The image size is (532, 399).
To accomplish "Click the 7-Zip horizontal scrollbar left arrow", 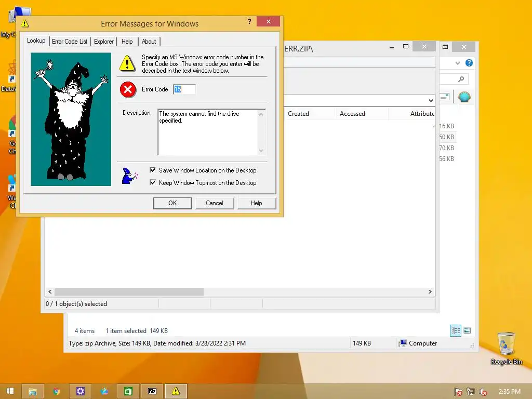I will click(x=50, y=292).
